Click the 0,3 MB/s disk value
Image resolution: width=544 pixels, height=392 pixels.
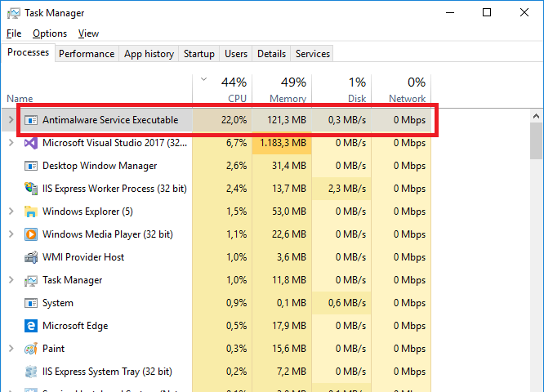coord(347,120)
